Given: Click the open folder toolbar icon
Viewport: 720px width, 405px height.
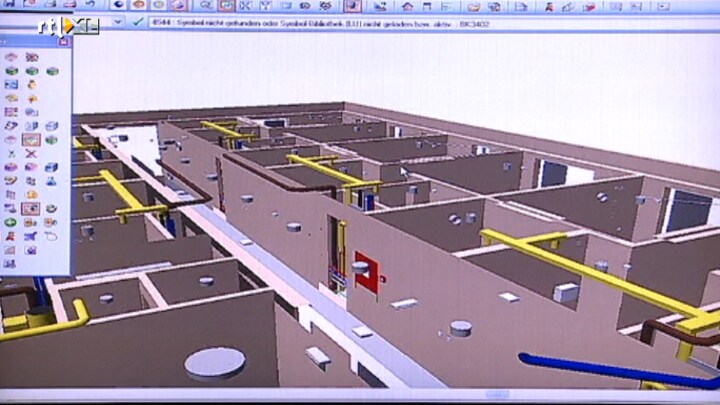Looking at the screenshot, I should point(473,6).
